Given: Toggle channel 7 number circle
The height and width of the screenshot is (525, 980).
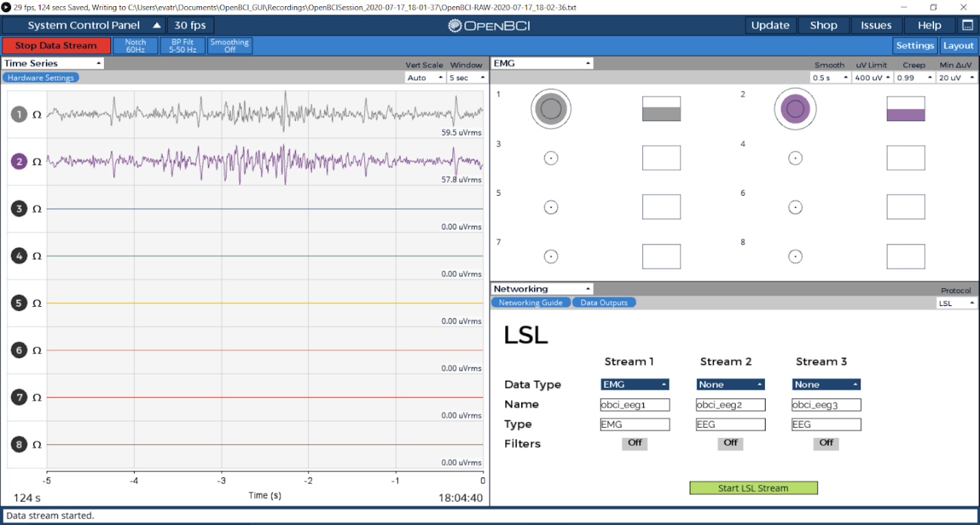Looking at the screenshot, I should [x=19, y=397].
